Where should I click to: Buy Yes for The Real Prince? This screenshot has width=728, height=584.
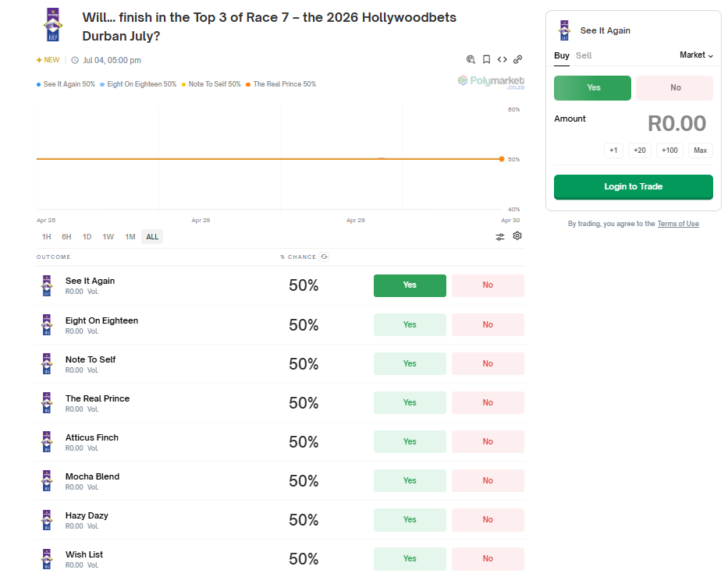[x=410, y=402]
